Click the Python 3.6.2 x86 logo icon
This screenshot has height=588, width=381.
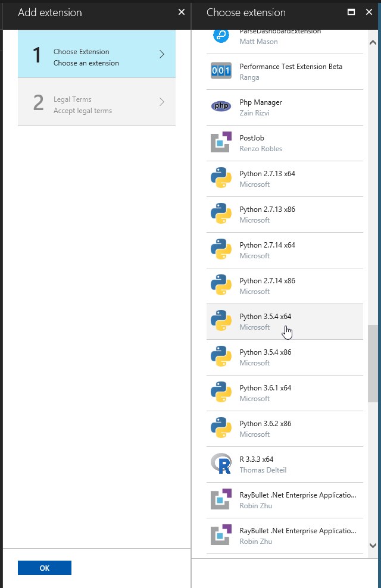(221, 427)
